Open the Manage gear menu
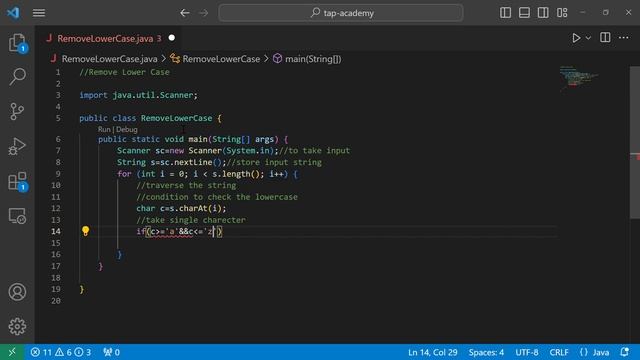 click(17, 326)
